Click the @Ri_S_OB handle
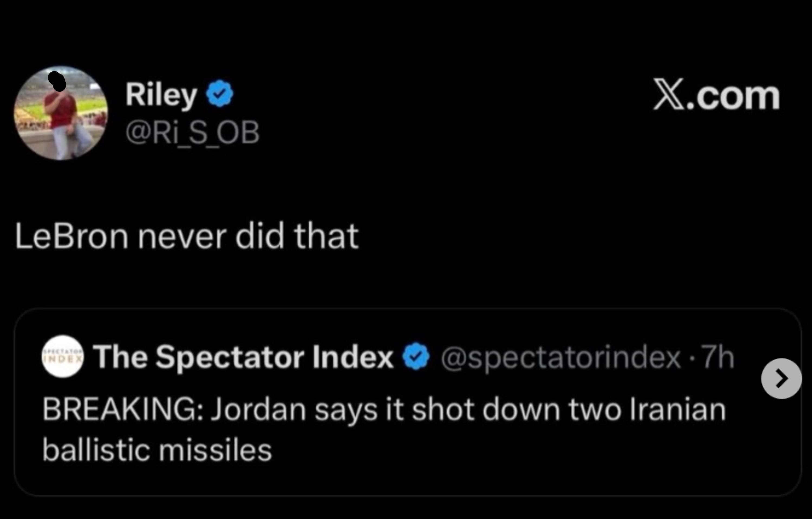The width and height of the screenshot is (812, 519). point(192,132)
